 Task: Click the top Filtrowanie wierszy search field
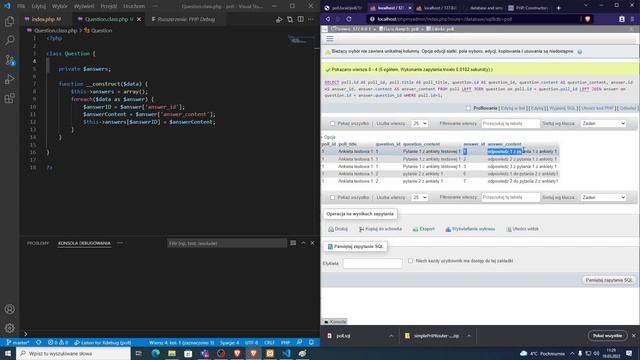(x=510, y=123)
